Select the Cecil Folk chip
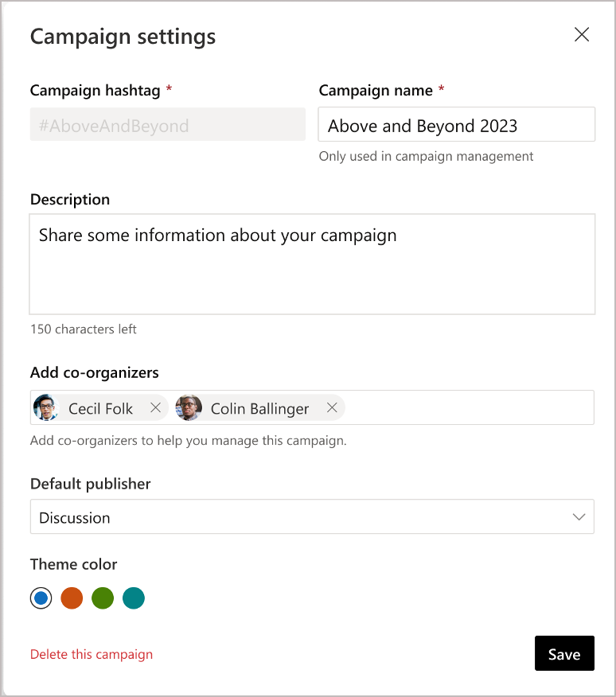616x697 pixels. tap(102, 407)
